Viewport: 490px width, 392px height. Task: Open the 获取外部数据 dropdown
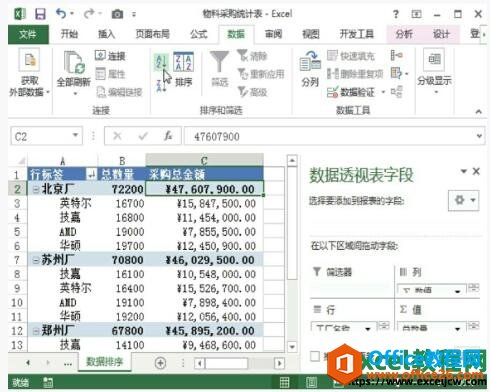point(30,73)
